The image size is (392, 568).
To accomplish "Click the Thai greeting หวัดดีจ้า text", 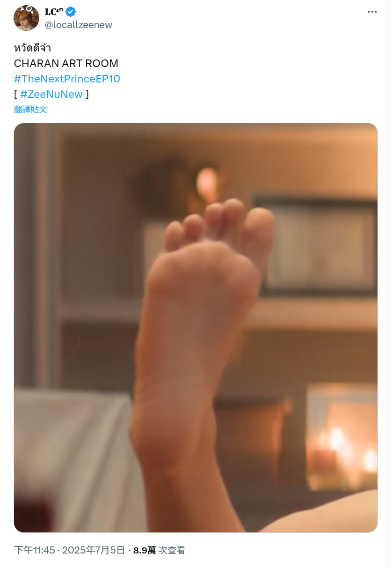I will point(33,48).
